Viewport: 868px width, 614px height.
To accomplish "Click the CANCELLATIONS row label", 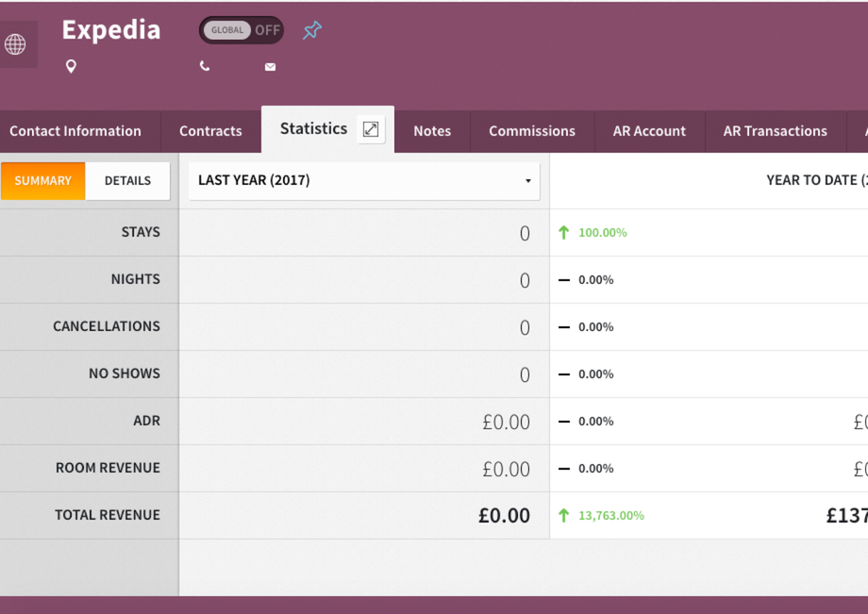I will coord(107,326).
